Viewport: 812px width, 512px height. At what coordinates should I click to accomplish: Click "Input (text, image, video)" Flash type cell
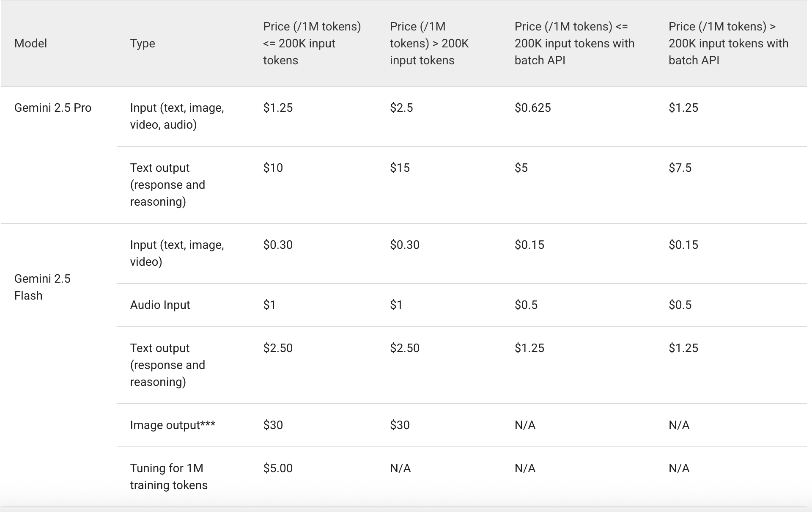(x=177, y=253)
